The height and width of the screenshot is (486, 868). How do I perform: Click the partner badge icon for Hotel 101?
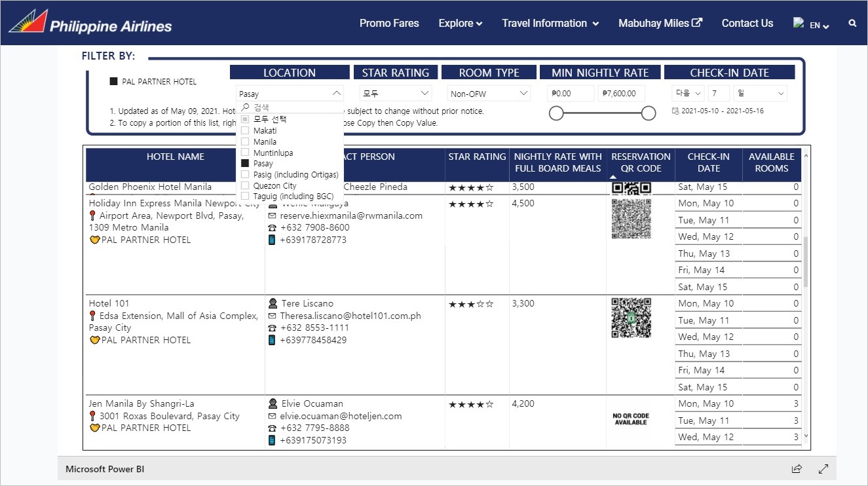pos(95,340)
